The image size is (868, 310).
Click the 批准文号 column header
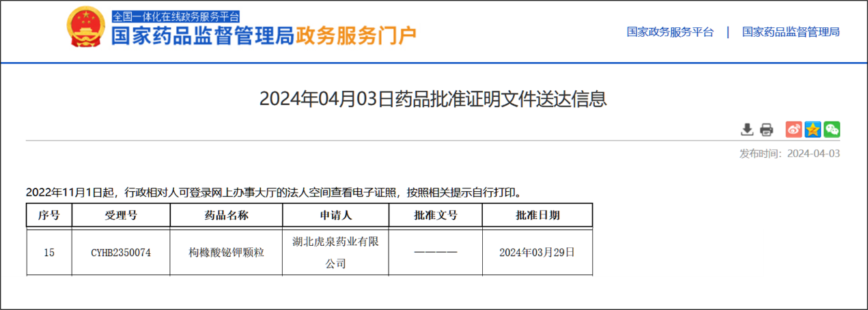coord(436,215)
